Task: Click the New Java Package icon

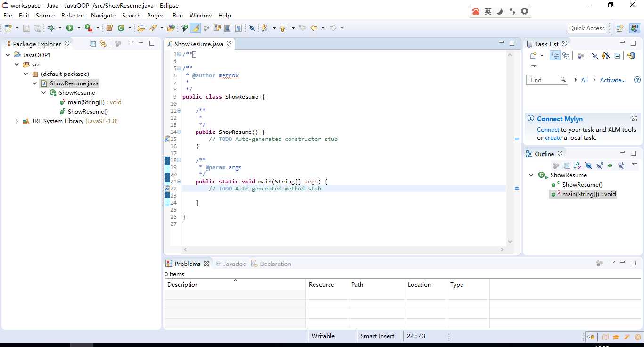Action: (109, 28)
